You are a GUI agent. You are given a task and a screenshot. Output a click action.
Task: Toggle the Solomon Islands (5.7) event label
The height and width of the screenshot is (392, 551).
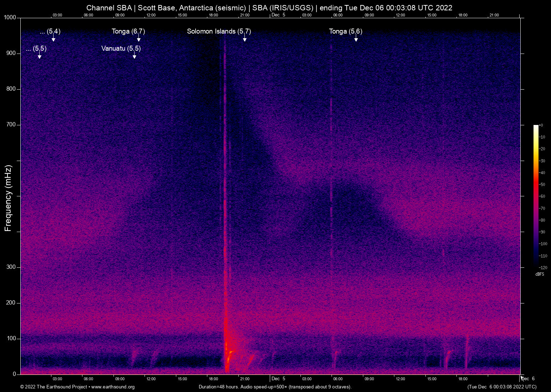[219, 31]
